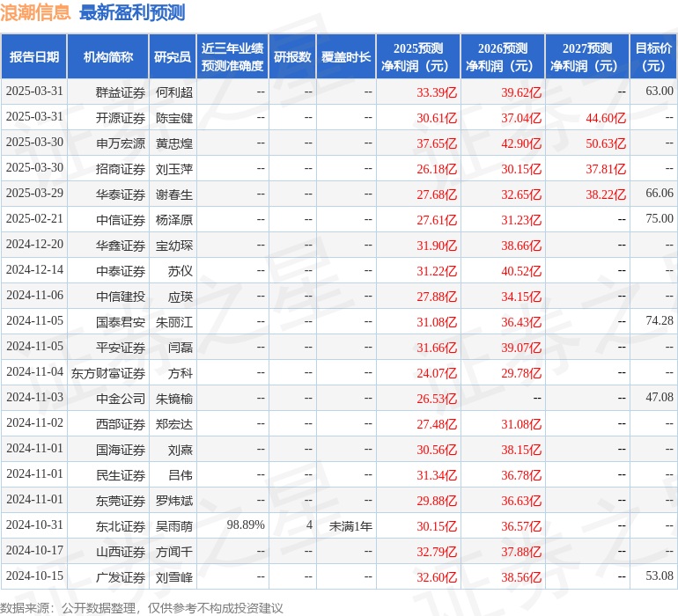
Task: Click the 63.00 target price
Action: point(660,91)
